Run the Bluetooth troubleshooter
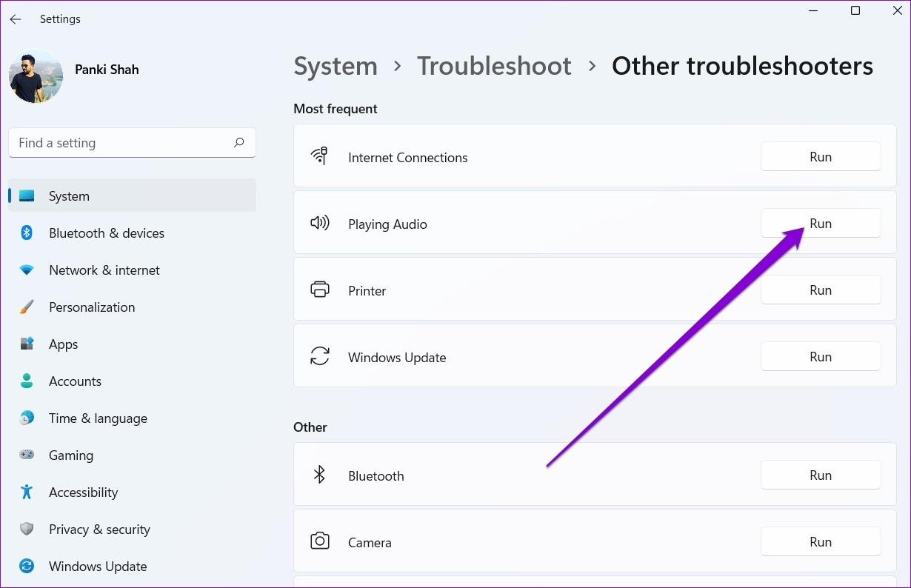Viewport: 911px width, 588px height. pyautogui.click(x=820, y=475)
